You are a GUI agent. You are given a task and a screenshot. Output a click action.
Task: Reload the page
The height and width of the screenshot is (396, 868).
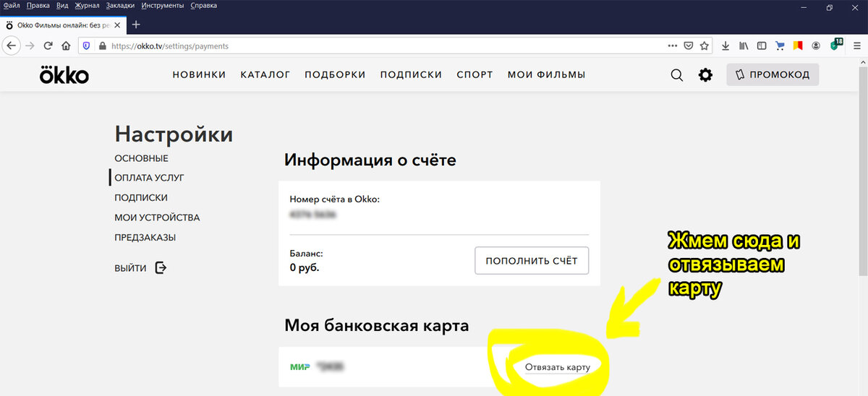pos(48,46)
